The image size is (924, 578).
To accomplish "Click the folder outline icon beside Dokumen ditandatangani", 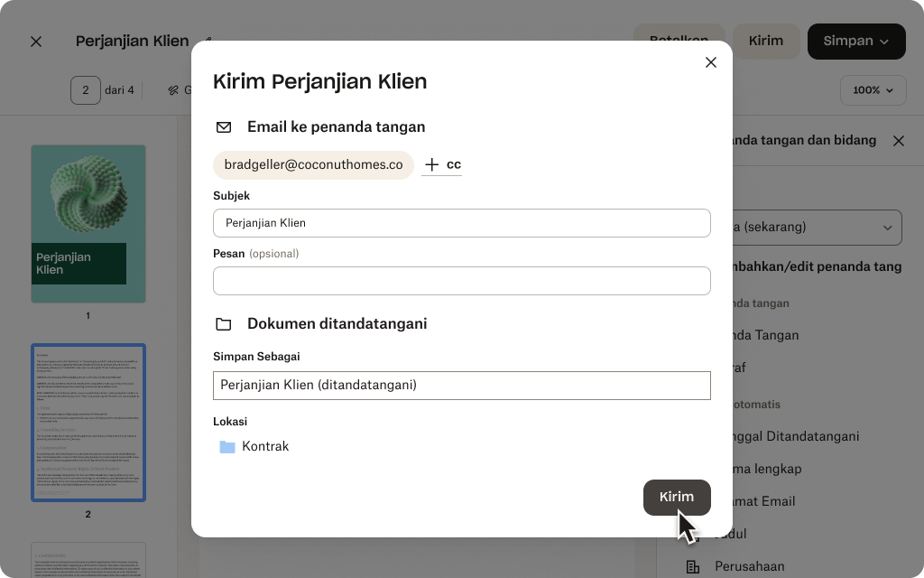I will point(224,324).
